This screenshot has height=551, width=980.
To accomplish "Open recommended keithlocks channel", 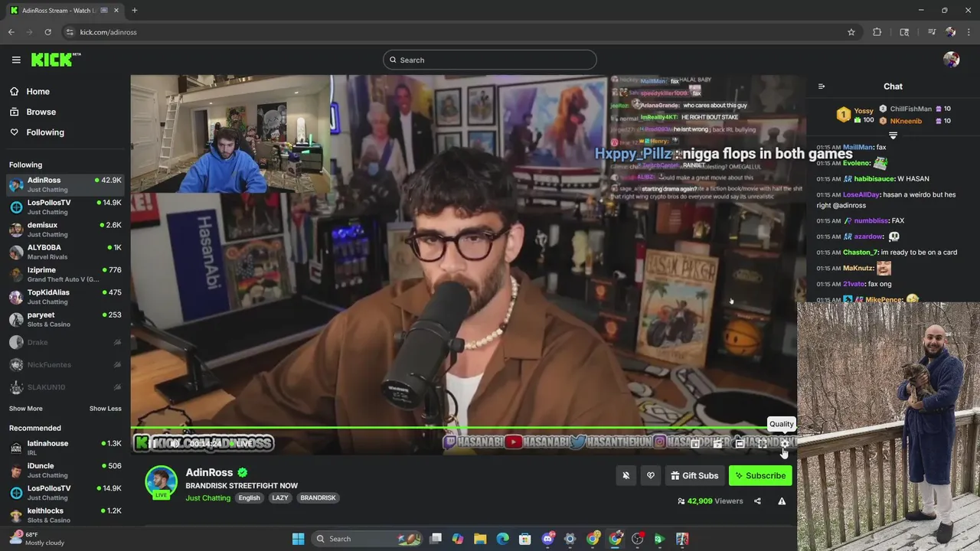I will click(x=65, y=515).
